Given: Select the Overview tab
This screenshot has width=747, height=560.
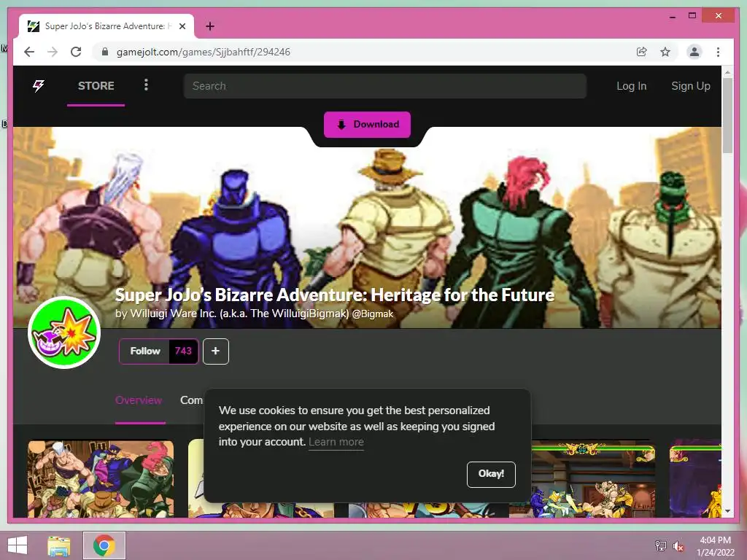Looking at the screenshot, I should pos(139,400).
